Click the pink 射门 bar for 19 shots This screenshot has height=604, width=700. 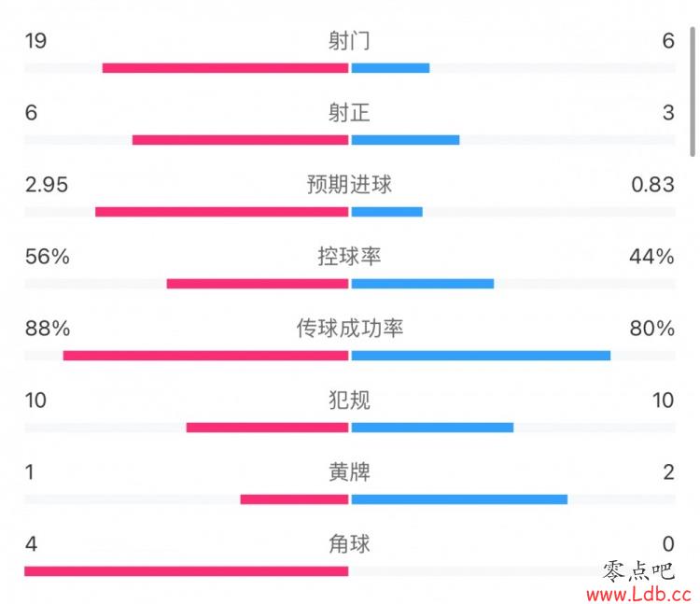coord(226,68)
